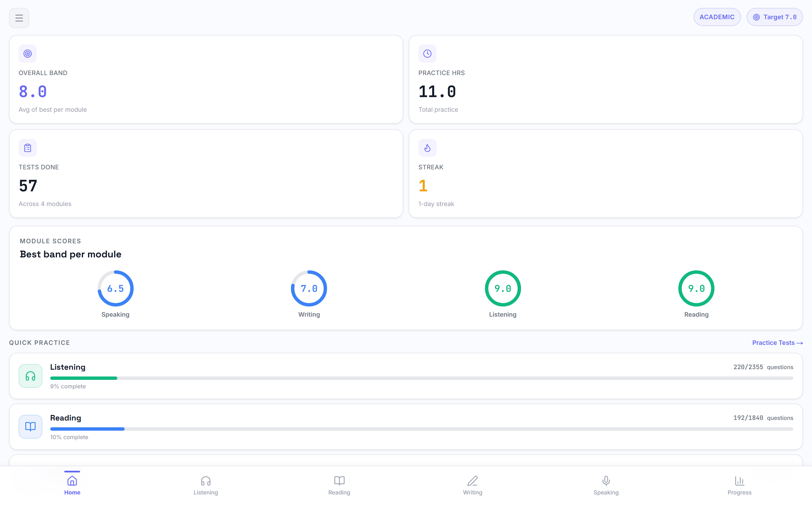Click the Tests Done clipboard icon
Viewport: 812px width, 508px height.
point(28,148)
